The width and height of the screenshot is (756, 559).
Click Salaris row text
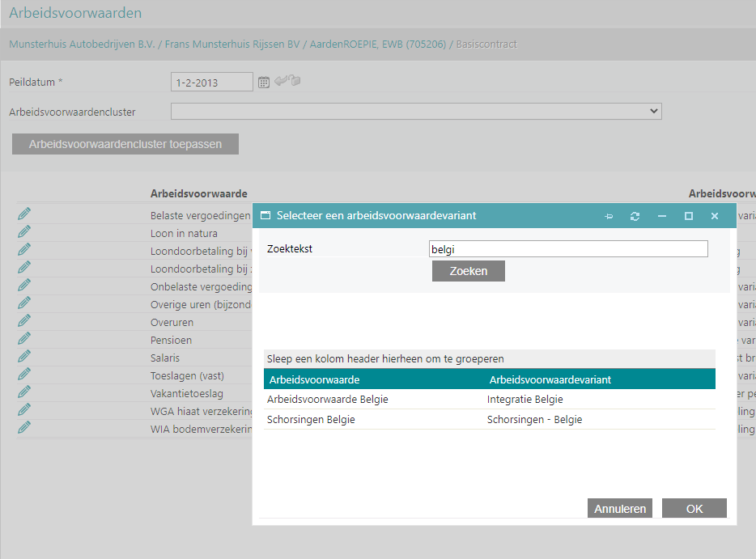(165, 358)
